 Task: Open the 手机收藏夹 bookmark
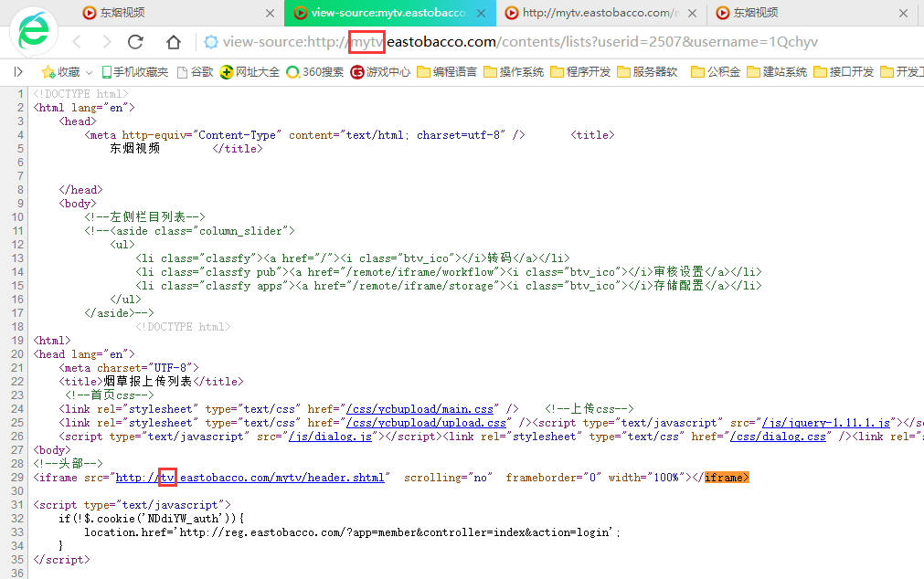coord(134,72)
